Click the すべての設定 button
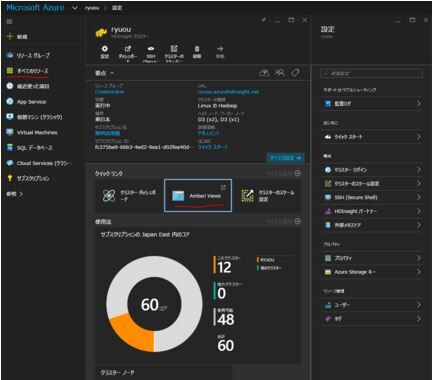This screenshot has width=434, height=380. coord(285,158)
